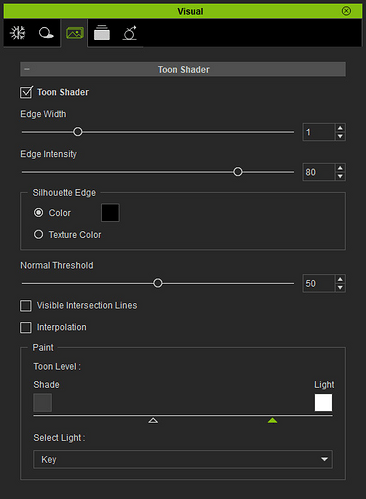Enable the Interpolation checkbox
This screenshot has height=499, width=366.
(26, 327)
